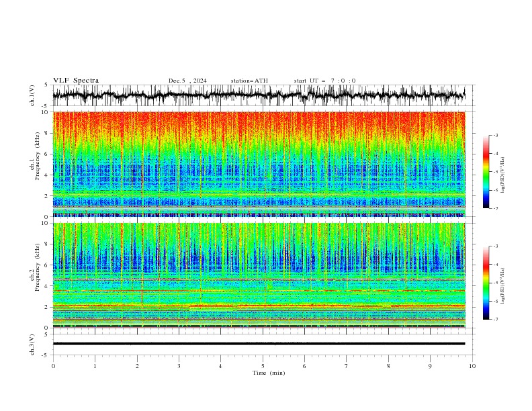The width and height of the screenshot is (532, 411).
Task: Click the ch.1 PSD color bar
Action: pos(486,172)
